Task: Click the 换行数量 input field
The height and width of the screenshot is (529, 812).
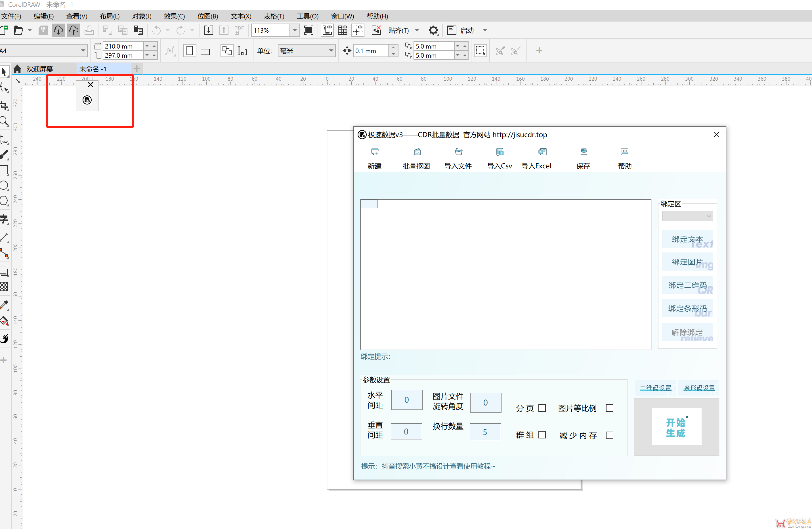Action: (x=485, y=432)
